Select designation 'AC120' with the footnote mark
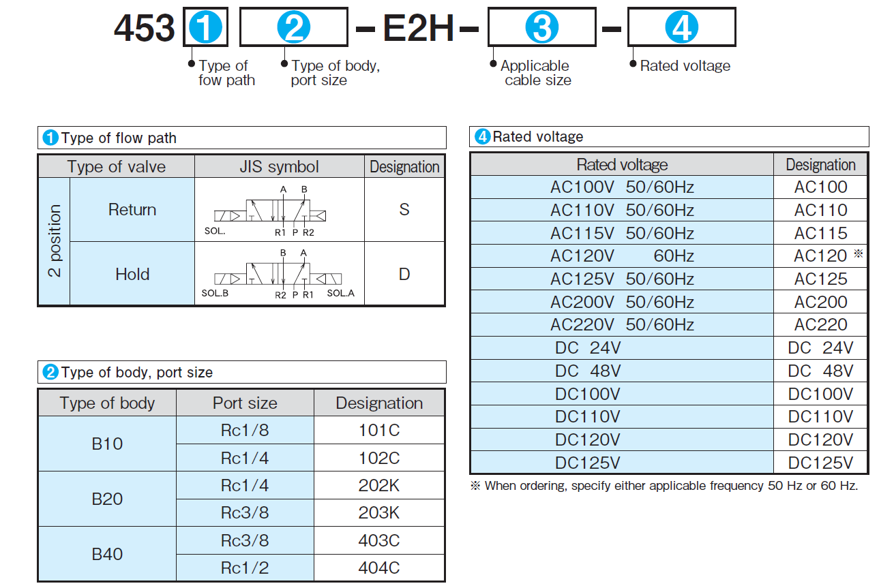 [821, 256]
